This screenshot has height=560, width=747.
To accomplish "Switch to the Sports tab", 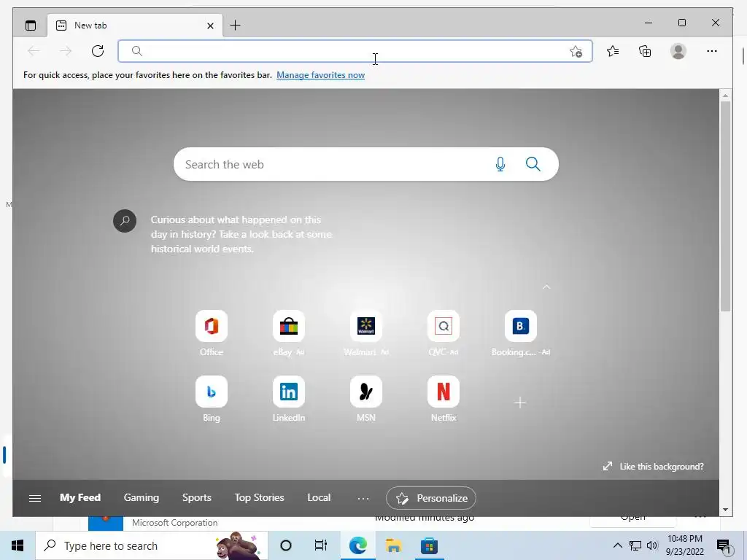I will pyautogui.click(x=197, y=497).
